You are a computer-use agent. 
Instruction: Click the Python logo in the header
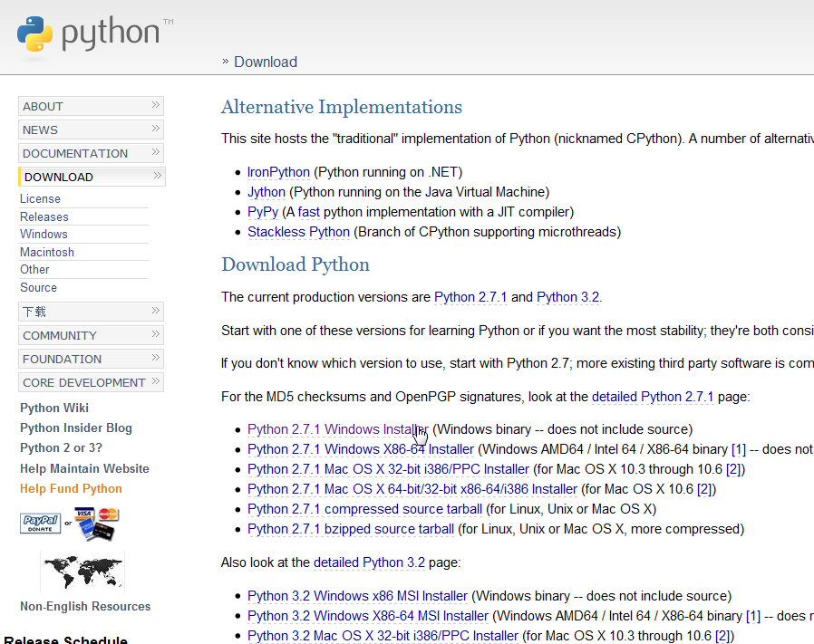point(95,34)
